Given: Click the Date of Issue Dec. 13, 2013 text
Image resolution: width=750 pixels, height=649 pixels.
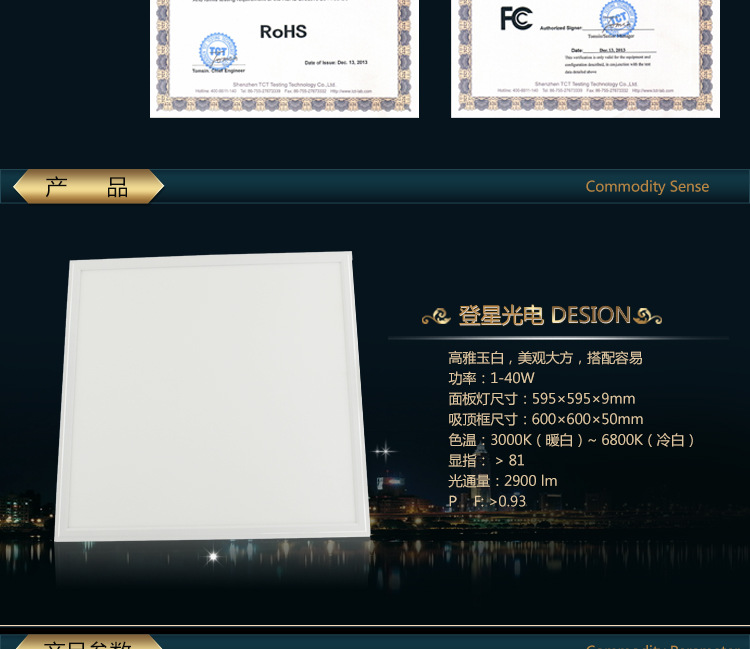Looking at the screenshot, I should (336, 63).
